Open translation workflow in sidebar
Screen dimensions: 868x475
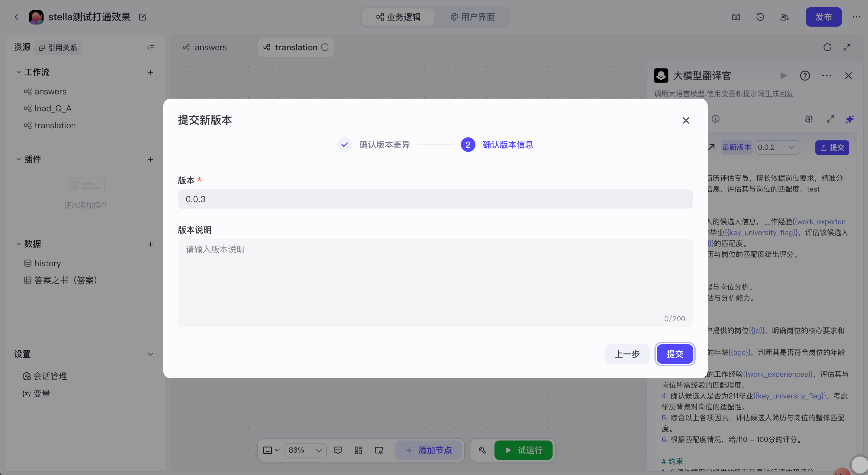tap(50, 125)
